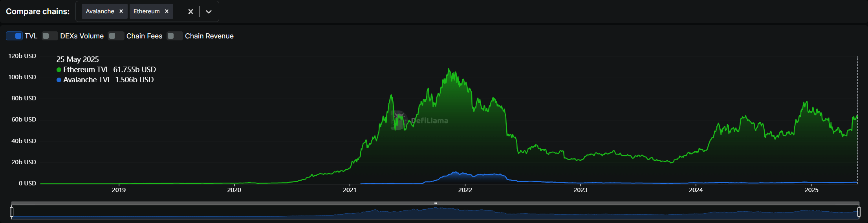Click the right range slider handle
Screen dimensions: 868x223
pos(859,212)
